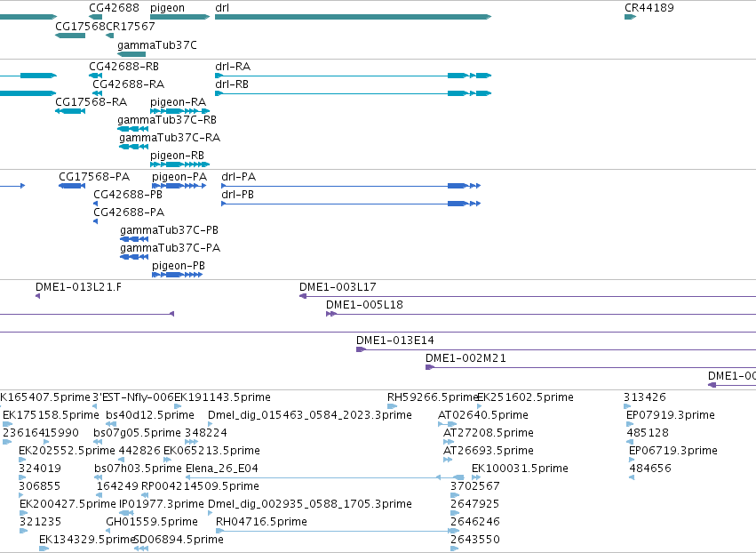Select the AT02640.5prime EST label

[483, 415]
